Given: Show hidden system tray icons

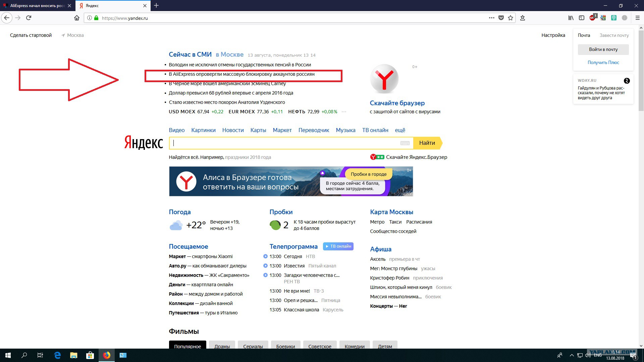Looking at the screenshot, I should tap(572, 355).
